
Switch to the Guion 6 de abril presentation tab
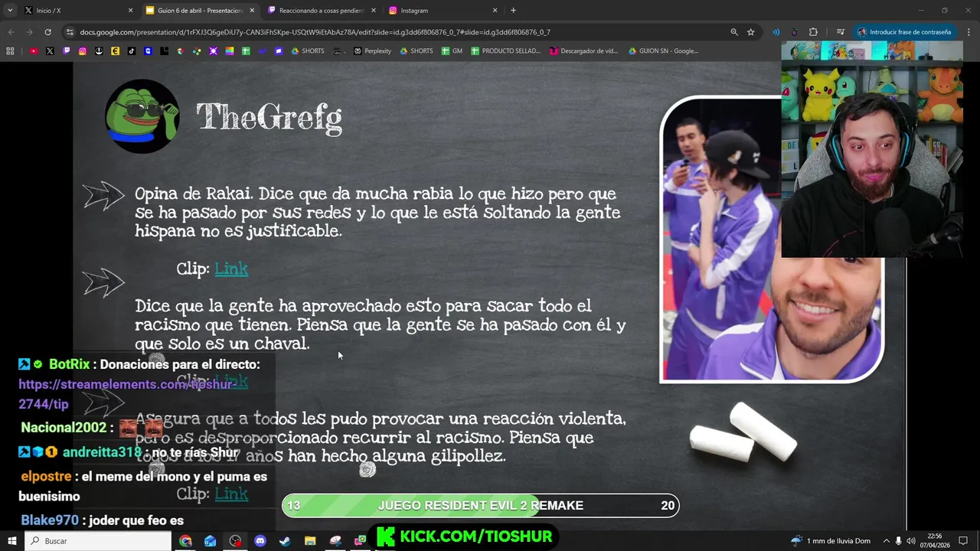tap(200, 11)
